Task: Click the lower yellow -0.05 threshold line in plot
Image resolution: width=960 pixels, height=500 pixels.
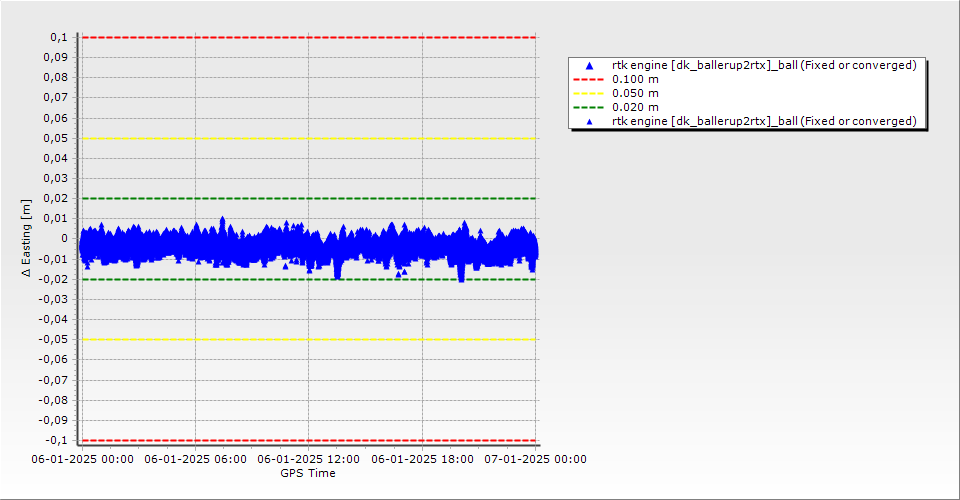Action: [x=309, y=340]
